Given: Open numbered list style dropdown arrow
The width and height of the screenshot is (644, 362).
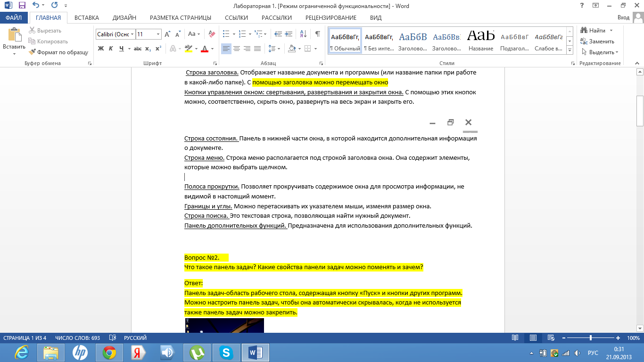Looking at the screenshot, I should click(249, 34).
